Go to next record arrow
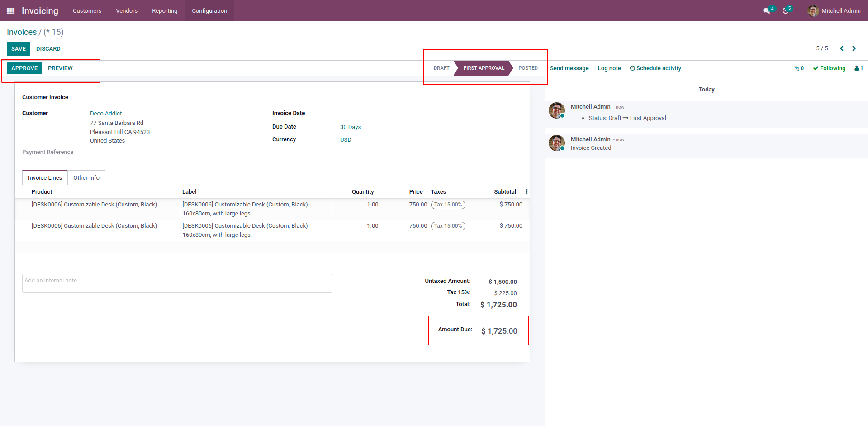 pos(854,48)
